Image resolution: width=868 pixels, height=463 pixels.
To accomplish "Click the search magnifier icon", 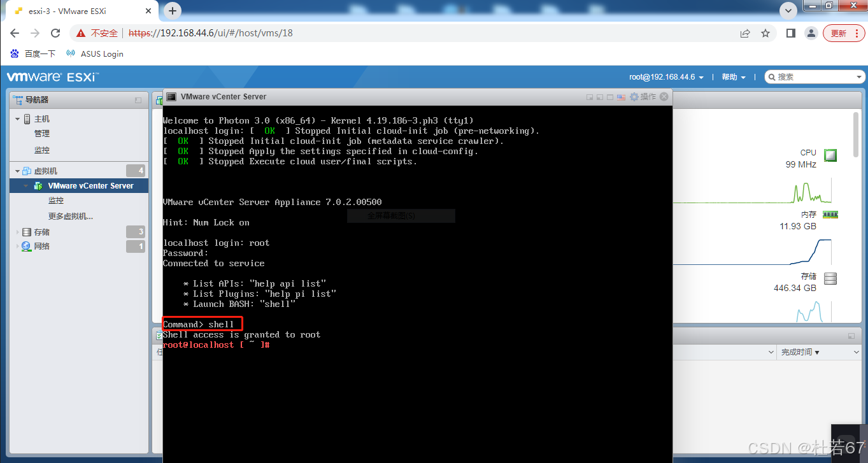I will point(772,77).
